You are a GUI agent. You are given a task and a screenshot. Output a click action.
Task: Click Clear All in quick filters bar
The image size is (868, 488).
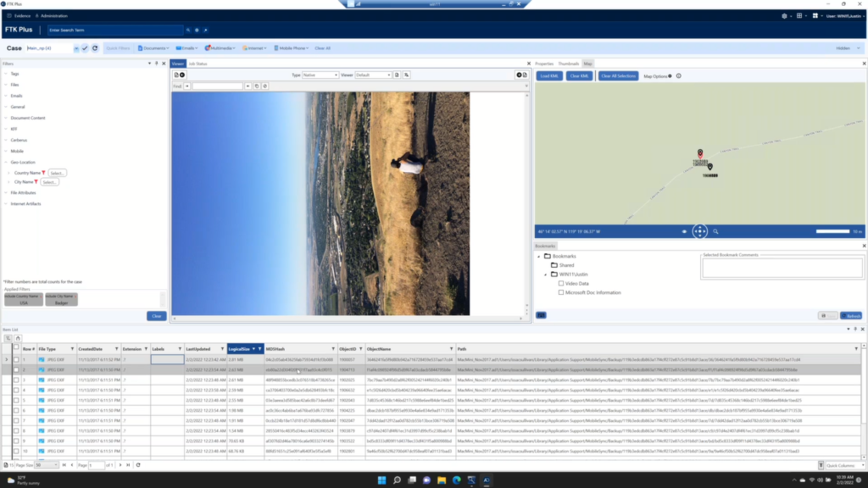pyautogui.click(x=323, y=48)
